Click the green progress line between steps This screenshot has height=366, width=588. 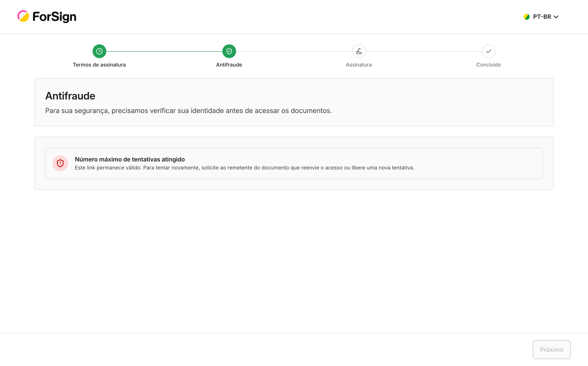pos(164,51)
